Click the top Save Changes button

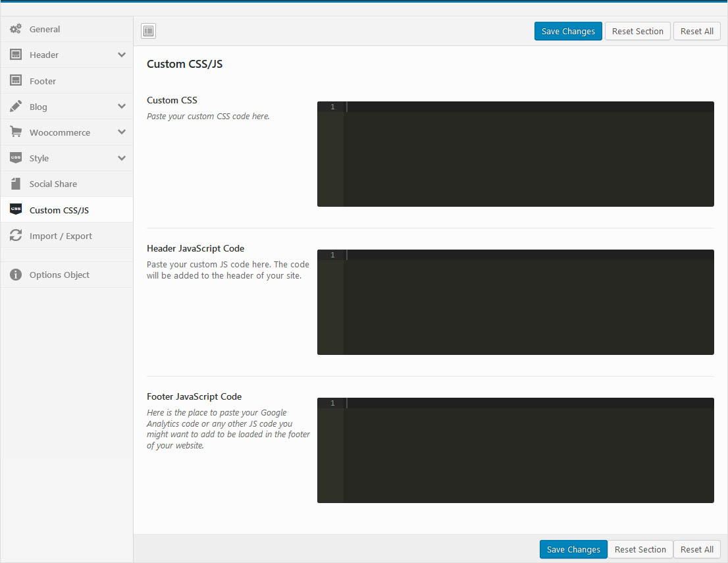click(568, 31)
